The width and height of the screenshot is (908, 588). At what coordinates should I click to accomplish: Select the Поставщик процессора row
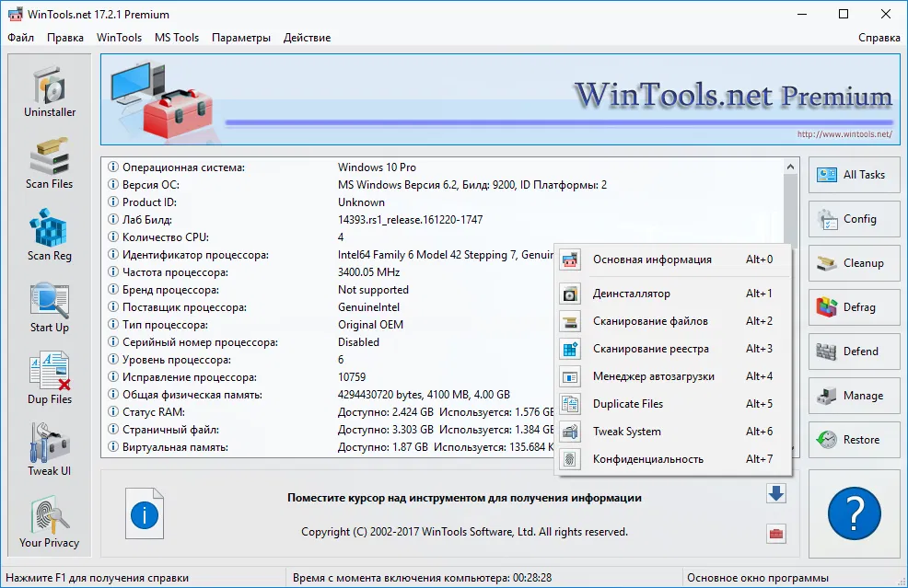pyautogui.click(x=330, y=307)
